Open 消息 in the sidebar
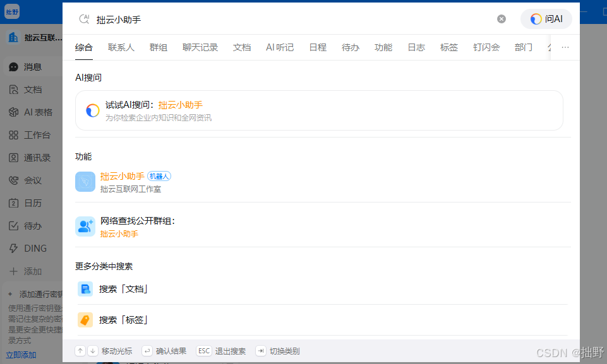607x364 pixels. click(x=32, y=67)
